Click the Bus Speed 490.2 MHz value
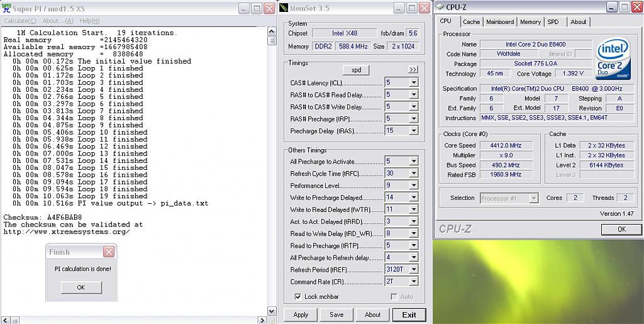644x324 pixels. (x=506, y=165)
